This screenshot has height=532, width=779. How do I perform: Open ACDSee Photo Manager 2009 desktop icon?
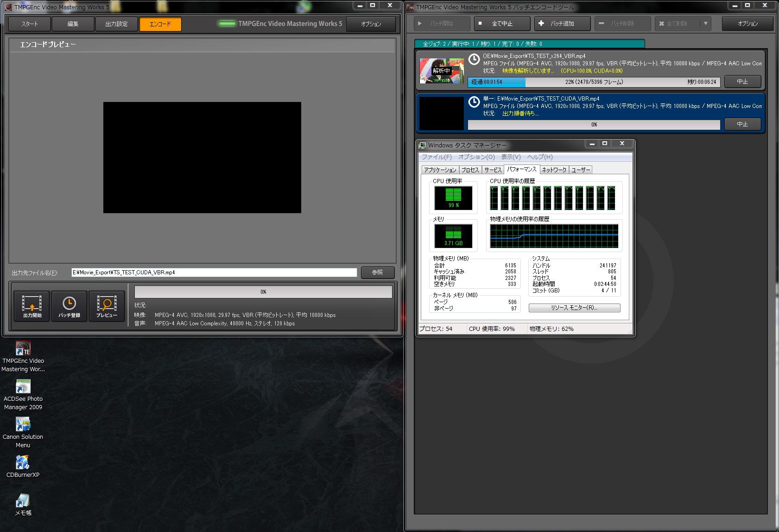pyautogui.click(x=23, y=395)
